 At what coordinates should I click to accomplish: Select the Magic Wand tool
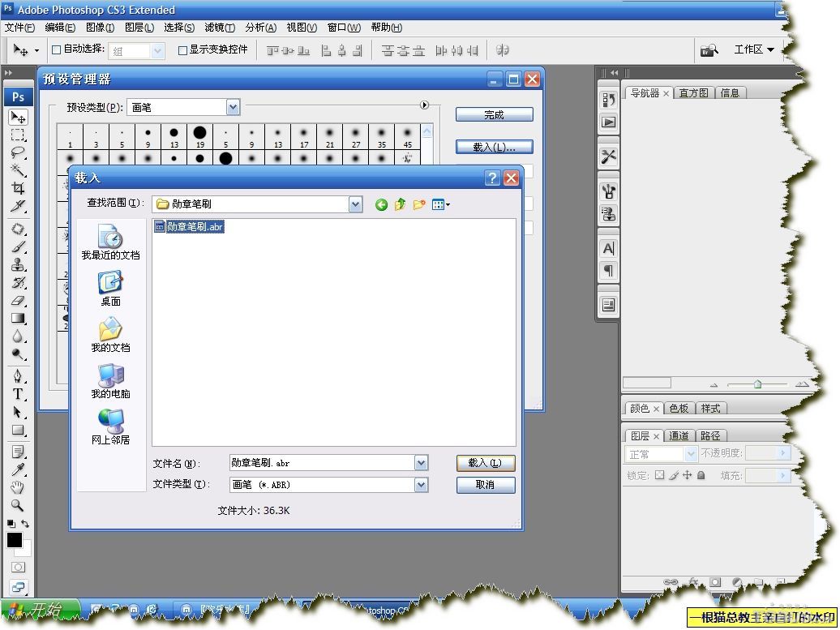(x=18, y=169)
